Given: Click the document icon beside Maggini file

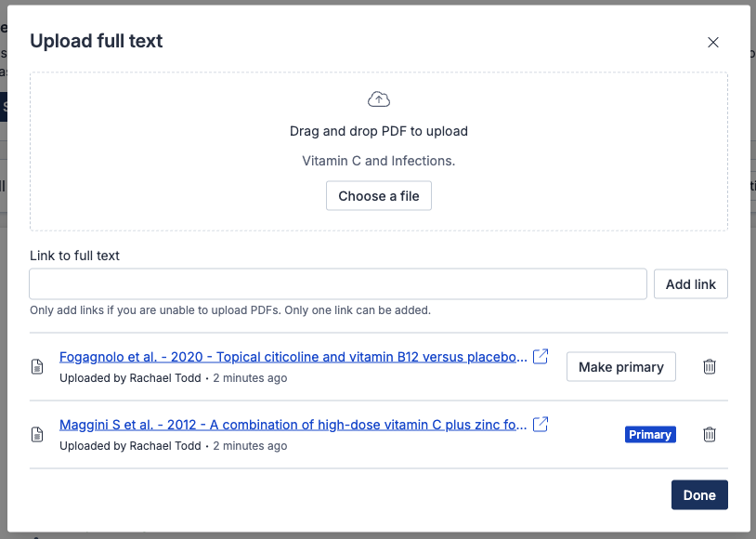Looking at the screenshot, I should click(38, 435).
